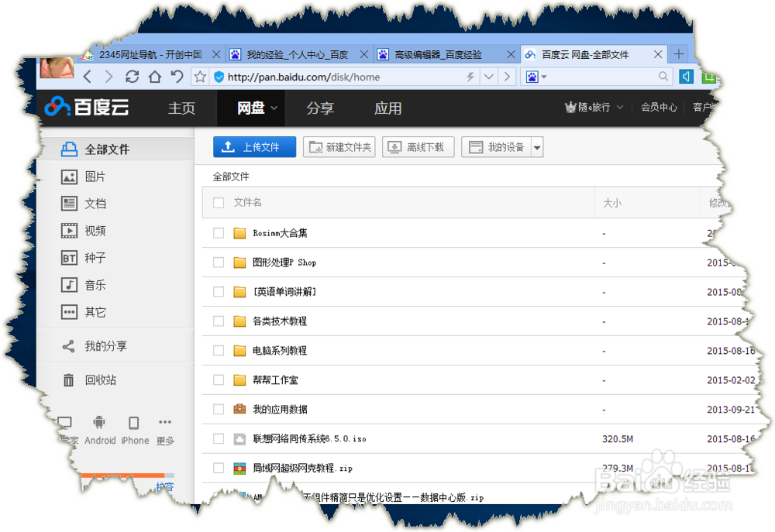Click the storage capacity usage bar
The width and height of the screenshot is (775, 532).
128,475
